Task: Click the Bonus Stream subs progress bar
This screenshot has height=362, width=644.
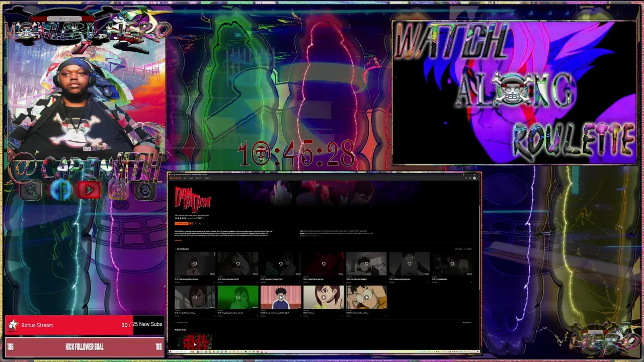Action: pyautogui.click(x=84, y=325)
